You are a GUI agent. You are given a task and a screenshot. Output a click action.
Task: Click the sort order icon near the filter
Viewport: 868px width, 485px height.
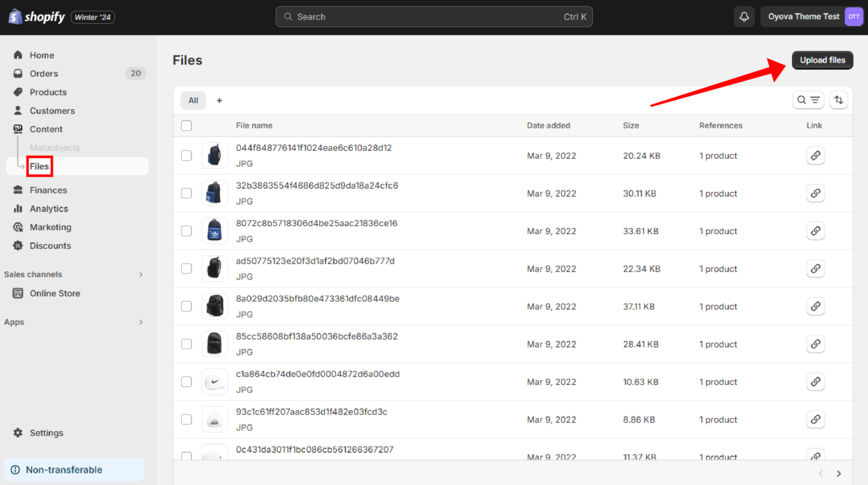[839, 100]
